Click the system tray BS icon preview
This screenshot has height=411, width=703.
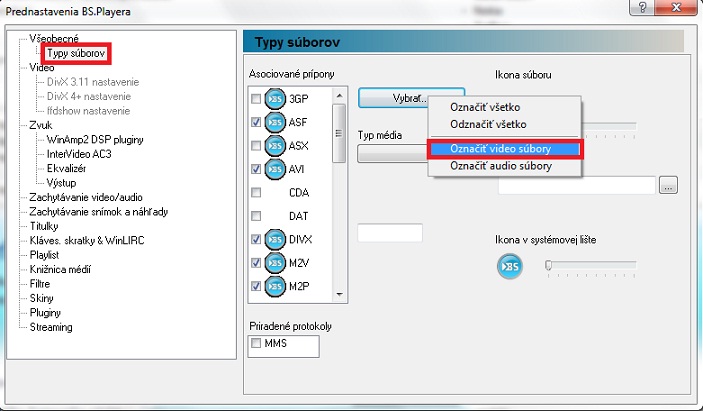click(510, 266)
